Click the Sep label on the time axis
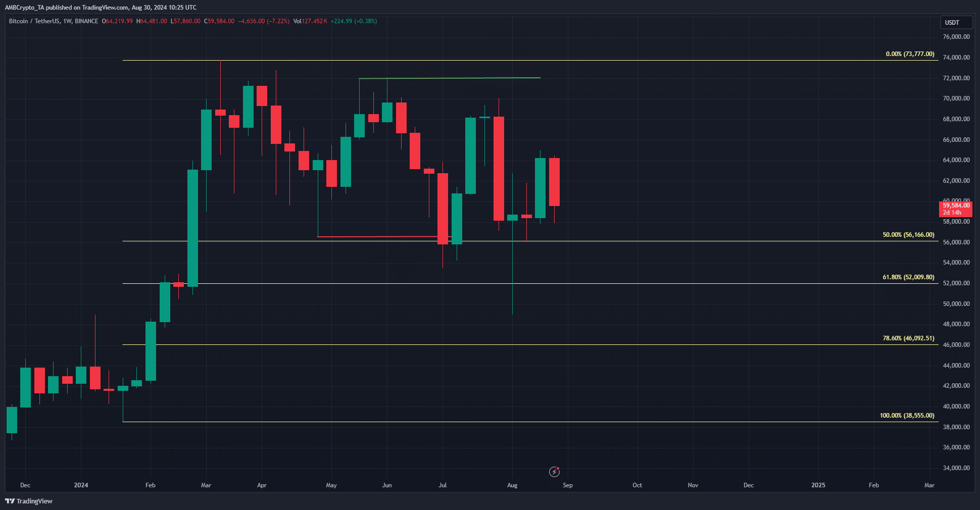The width and height of the screenshot is (980, 510). click(x=568, y=485)
